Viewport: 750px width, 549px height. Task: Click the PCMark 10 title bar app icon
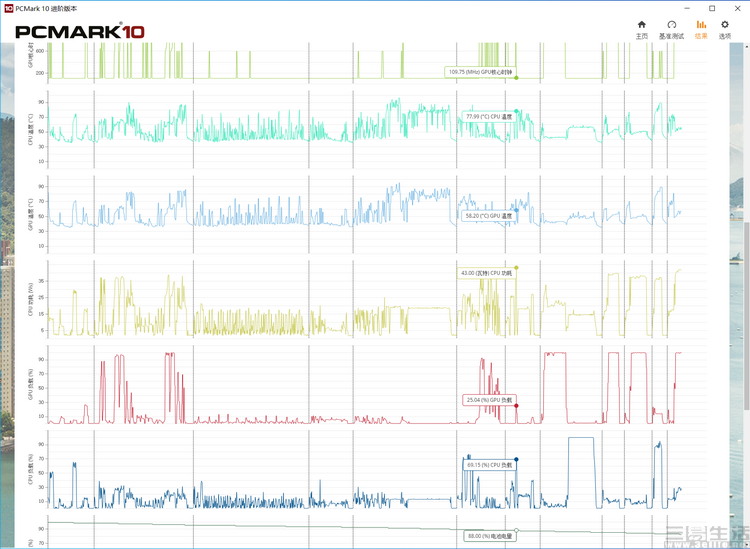8,8
